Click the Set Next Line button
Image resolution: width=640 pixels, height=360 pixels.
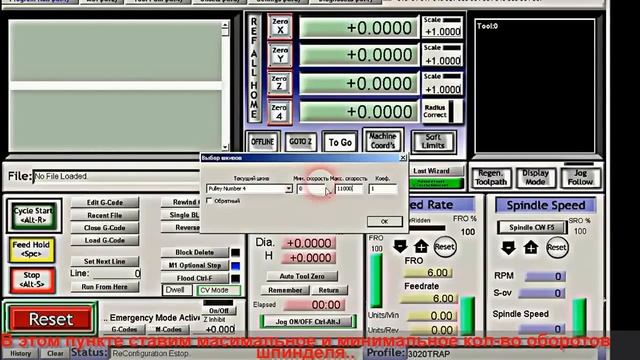click(x=104, y=261)
